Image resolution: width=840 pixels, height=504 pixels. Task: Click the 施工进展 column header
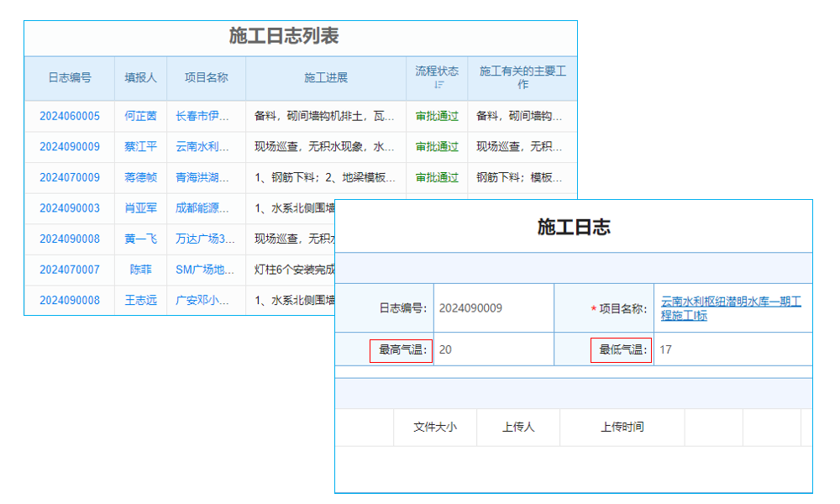tap(324, 77)
